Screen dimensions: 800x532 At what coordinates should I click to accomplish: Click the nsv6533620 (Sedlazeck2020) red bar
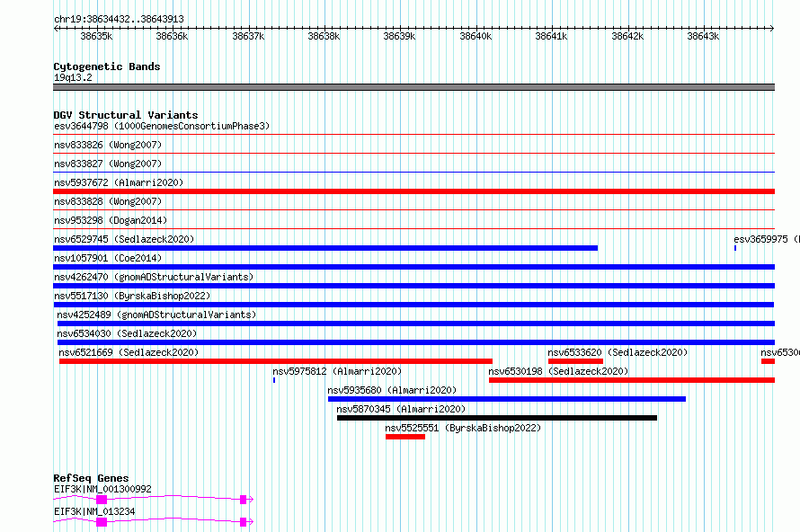575,361
